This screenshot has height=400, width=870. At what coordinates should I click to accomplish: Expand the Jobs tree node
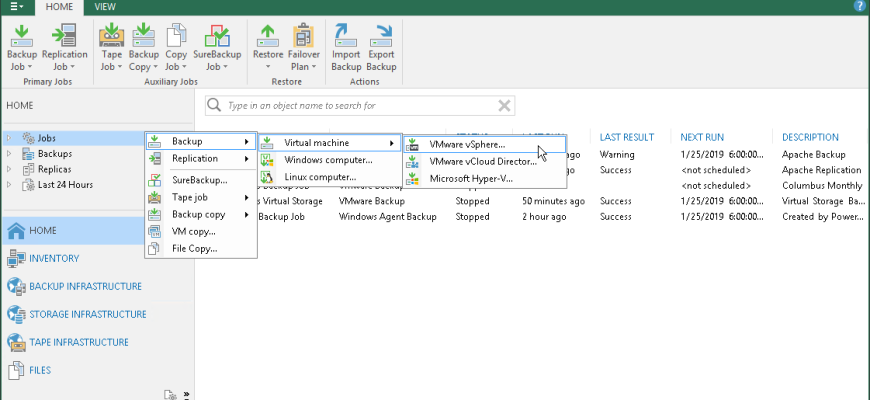pos(10,137)
